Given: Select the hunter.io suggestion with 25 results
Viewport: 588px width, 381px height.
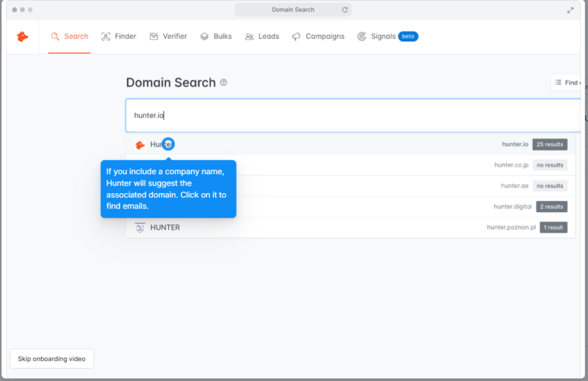Looking at the screenshot, I should 351,144.
